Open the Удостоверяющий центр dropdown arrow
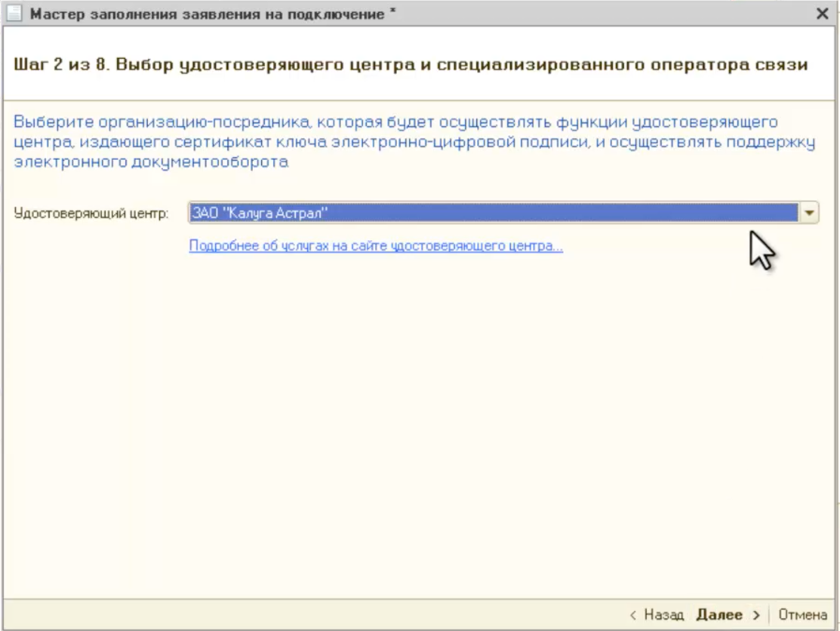Image resolution: width=840 pixels, height=631 pixels. coord(809,213)
